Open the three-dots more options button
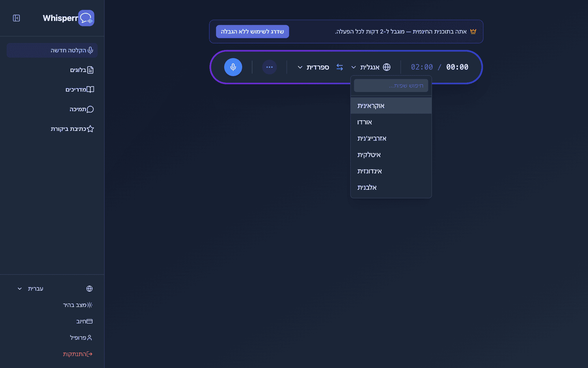The image size is (588, 368). [x=269, y=67]
